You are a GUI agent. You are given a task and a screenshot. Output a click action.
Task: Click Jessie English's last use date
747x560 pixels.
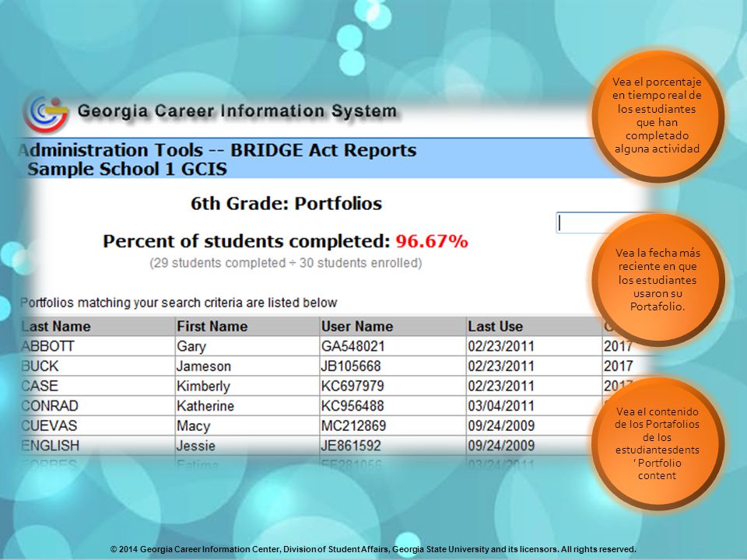coord(501,446)
